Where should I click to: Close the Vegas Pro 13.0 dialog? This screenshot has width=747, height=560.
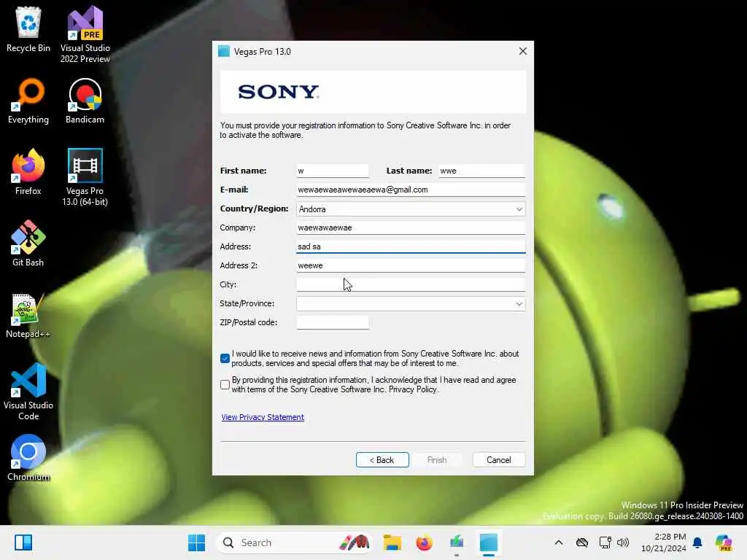(x=522, y=52)
